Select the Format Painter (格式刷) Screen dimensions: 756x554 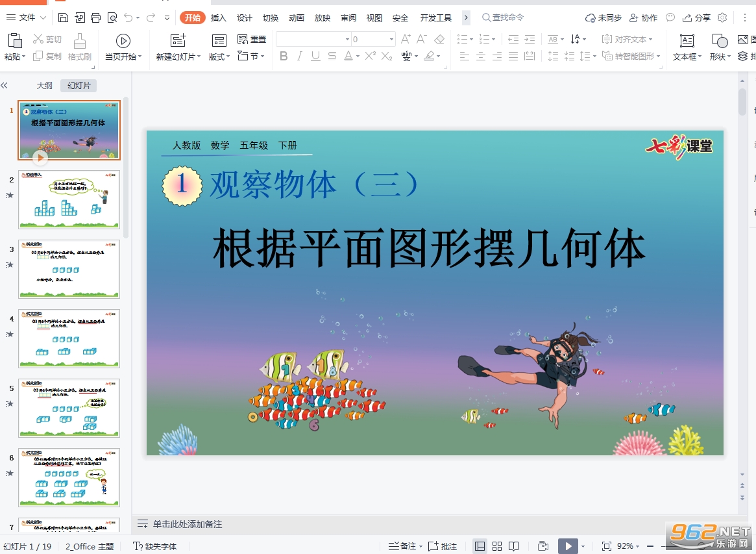coord(80,47)
